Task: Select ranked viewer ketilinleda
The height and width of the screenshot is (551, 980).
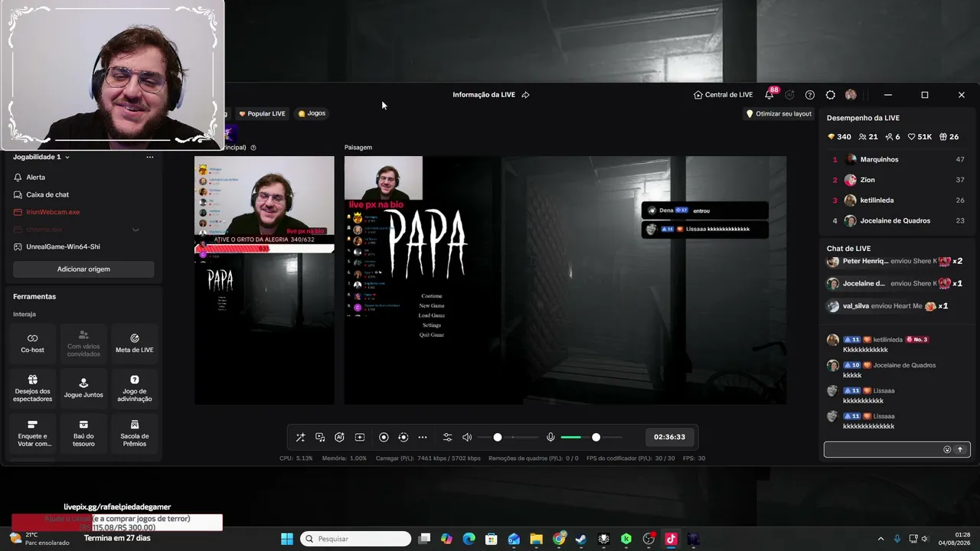Action: click(897, 201)
